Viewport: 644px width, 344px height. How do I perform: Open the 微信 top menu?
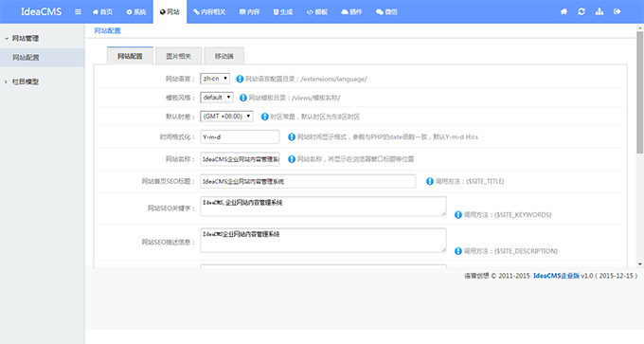386,12
